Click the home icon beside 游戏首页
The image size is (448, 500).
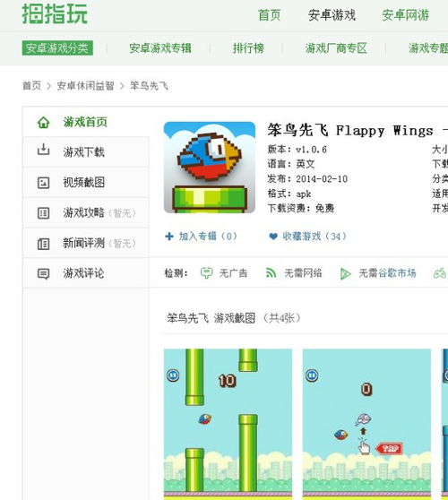43,123
